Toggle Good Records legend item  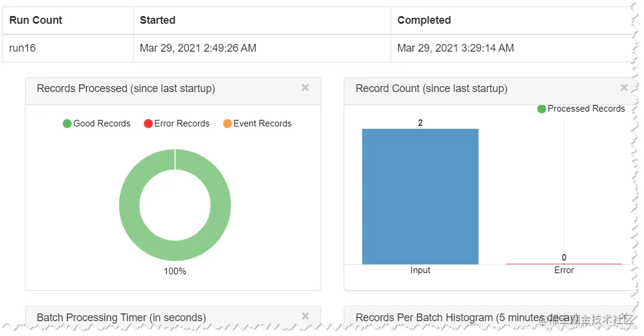tap(97, 123)
